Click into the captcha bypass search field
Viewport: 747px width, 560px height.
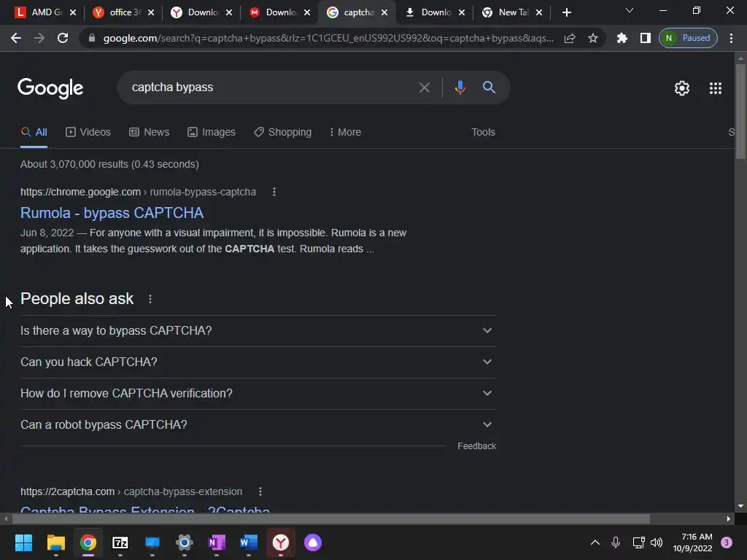click(x=269, y=87)
